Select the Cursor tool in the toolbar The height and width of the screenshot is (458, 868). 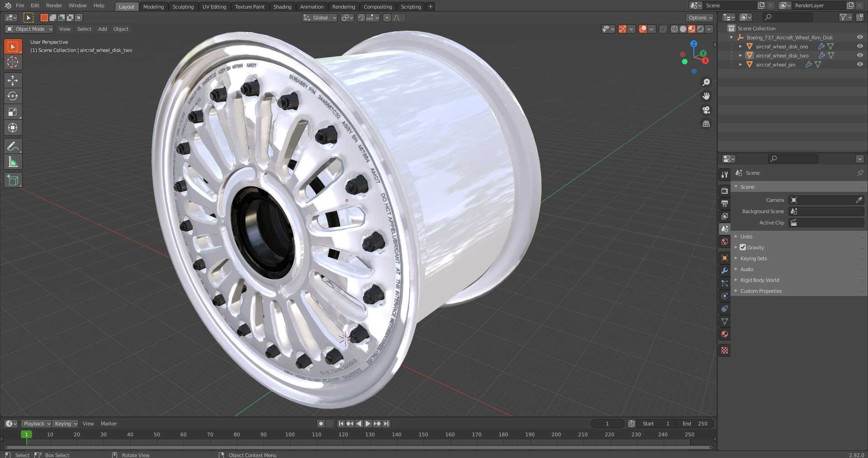pos(13,62)
